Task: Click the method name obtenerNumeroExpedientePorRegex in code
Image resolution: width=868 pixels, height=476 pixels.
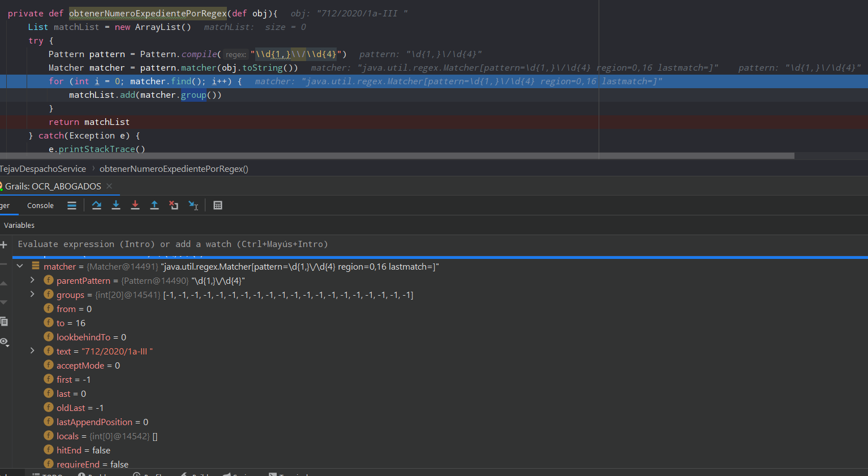Action: [x=148, y=14]
